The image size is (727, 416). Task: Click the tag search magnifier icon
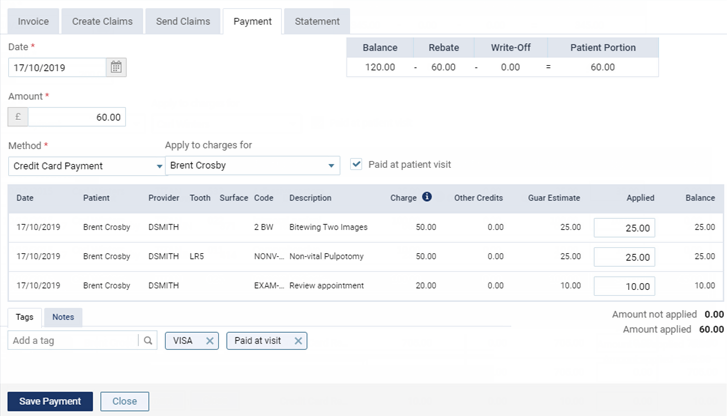click(148, 340)
